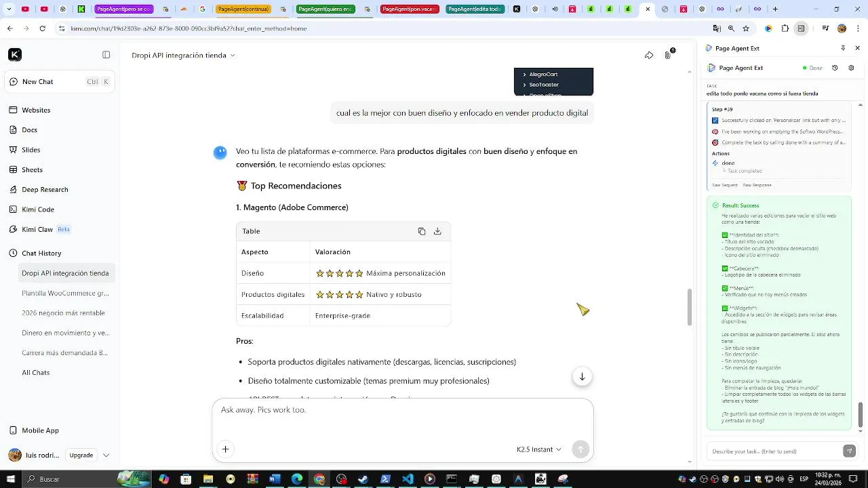Click the Upgrade button
This screenshot has height=488, width=868.
click(x=81, y=455)
